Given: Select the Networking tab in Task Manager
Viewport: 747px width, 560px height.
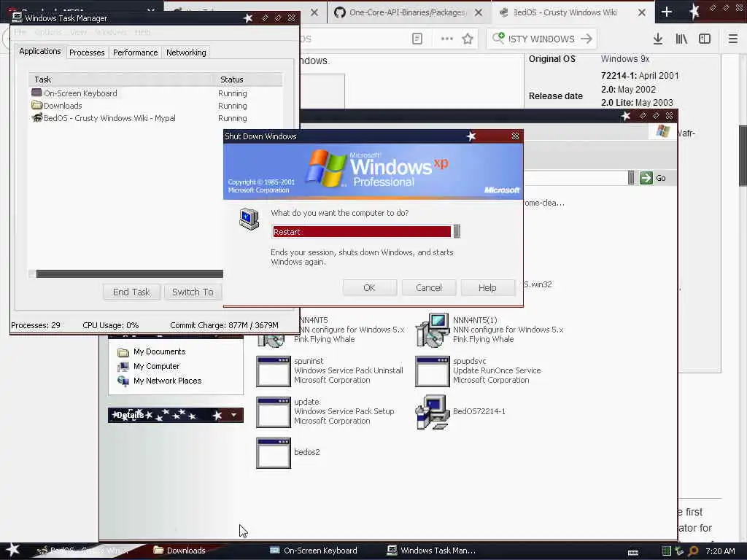Looking at the screenshot, I should (186, 52).
